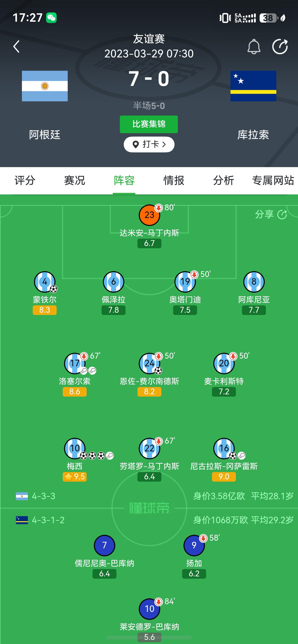The height and width of the screenshot is (644, 298).
Task: Open WeChat status bar notification icon
Action: click(x=51, y=18)
